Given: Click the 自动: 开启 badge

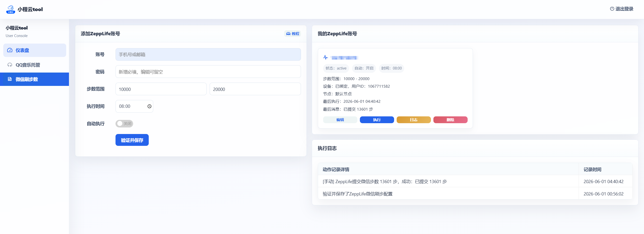Looking at the screenshot, I should coord(364,68).
